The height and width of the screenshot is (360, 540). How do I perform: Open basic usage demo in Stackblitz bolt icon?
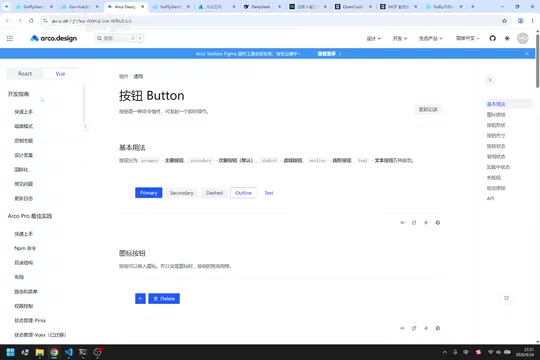point(426,223)
